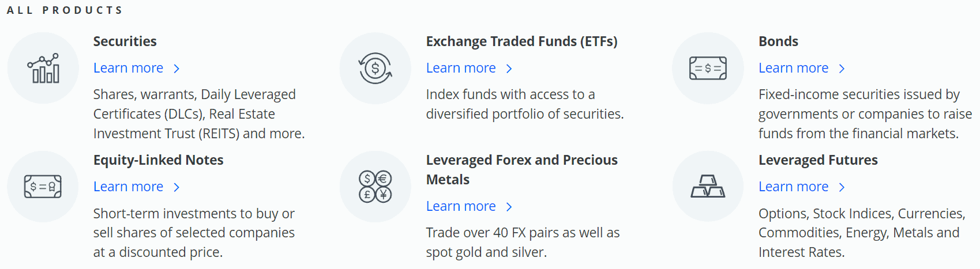This screenshot has height=269, width=980.
Task: Select the Exchange Traded Funds (ETFs) heading
Action: click(x=521, y=41)
